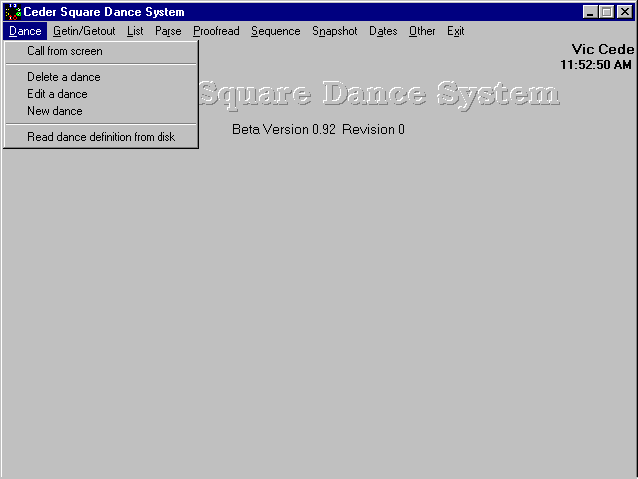Choose New dance

pyautogui.click(x=101, y=111)
